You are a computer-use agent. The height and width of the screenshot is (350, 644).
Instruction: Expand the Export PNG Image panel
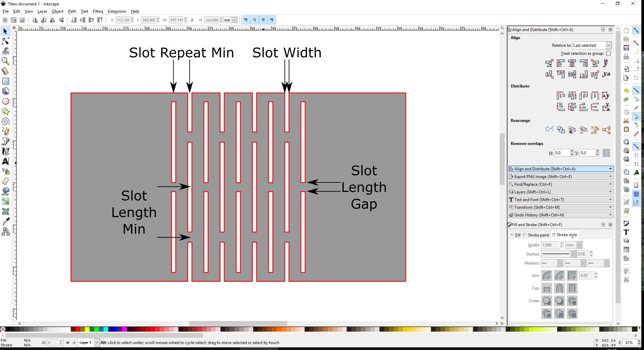coord(560,176)
